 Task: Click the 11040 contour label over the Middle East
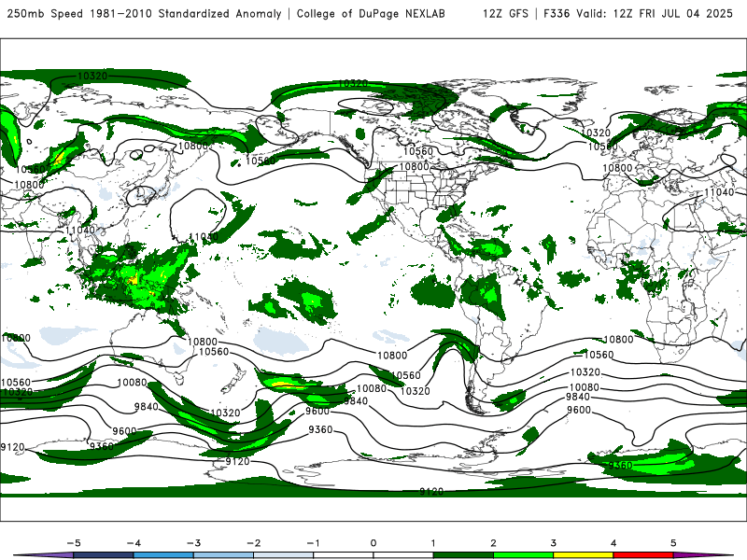pos(718,192)
